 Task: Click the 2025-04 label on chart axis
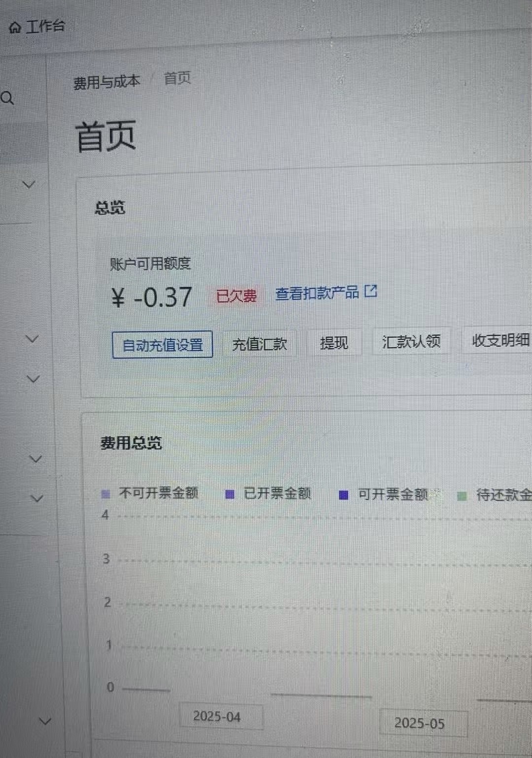point(217,717)
